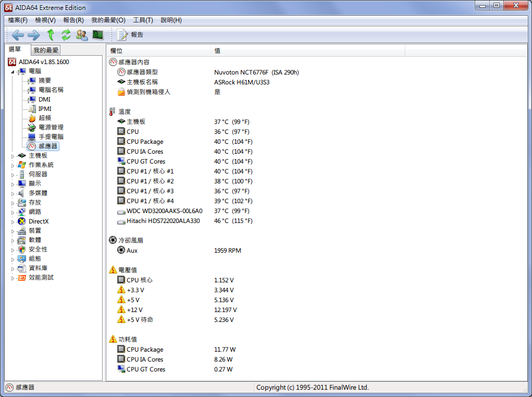Click the 值 column header
Image resolution: width=532 pixels, height=397 pixels.
pyautogui.click(x=307, y=51)
